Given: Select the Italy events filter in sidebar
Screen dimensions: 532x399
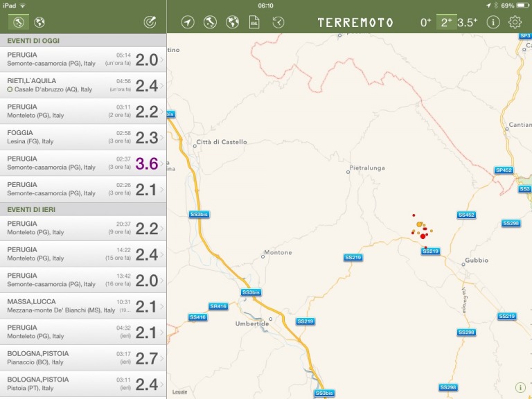Looking at the screenshot, I should pos(18,22).
